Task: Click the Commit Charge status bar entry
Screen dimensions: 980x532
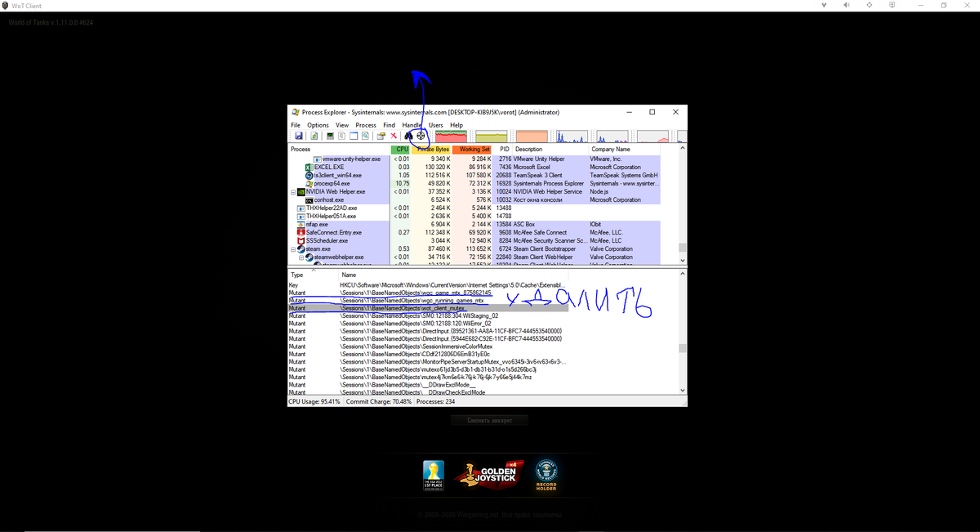Action: tap(379, 402)
